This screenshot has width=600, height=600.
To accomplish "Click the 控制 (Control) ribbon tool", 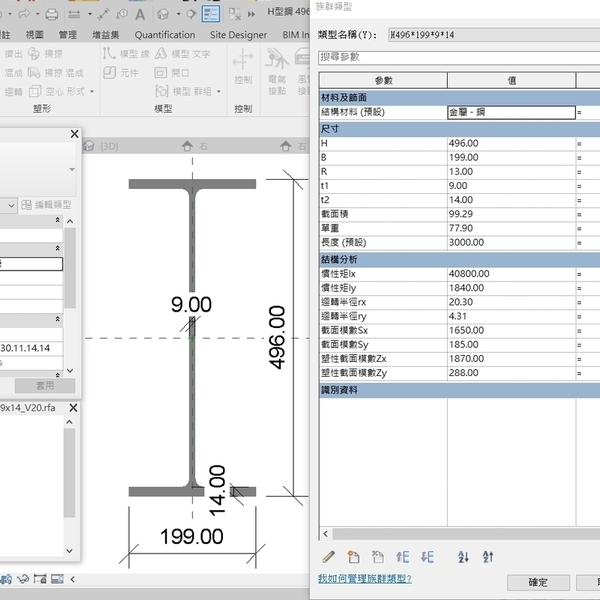I will coord(243,68).
